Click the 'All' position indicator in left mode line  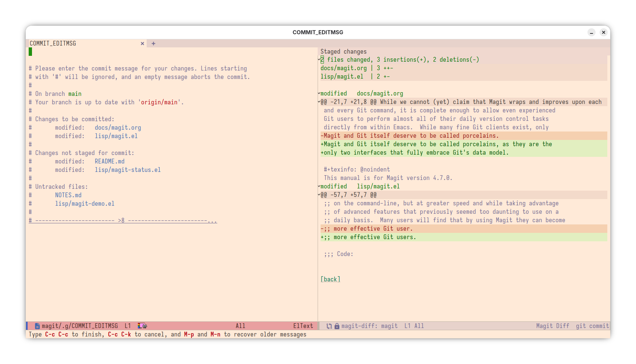tap(240, 326)
